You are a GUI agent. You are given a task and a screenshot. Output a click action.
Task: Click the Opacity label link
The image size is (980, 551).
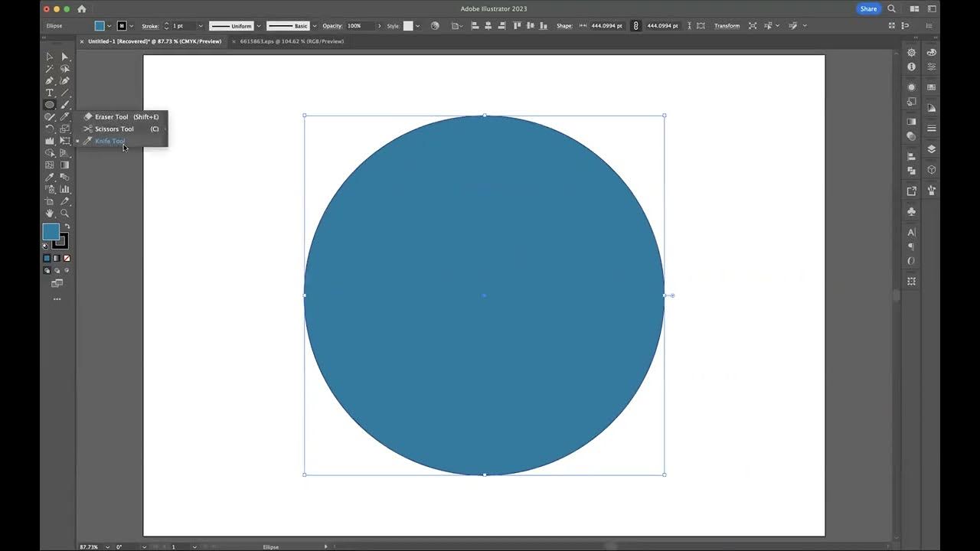[332, 26]
